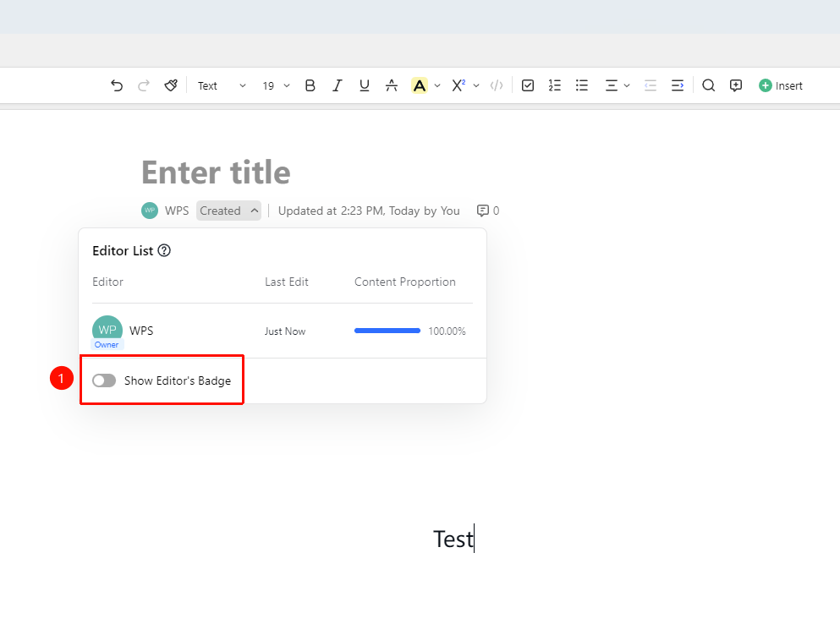Click the WPS owner avatar in Editor List
Viewport: 840px width, 624px height.
pyautogui.click(x=107, y=331)
